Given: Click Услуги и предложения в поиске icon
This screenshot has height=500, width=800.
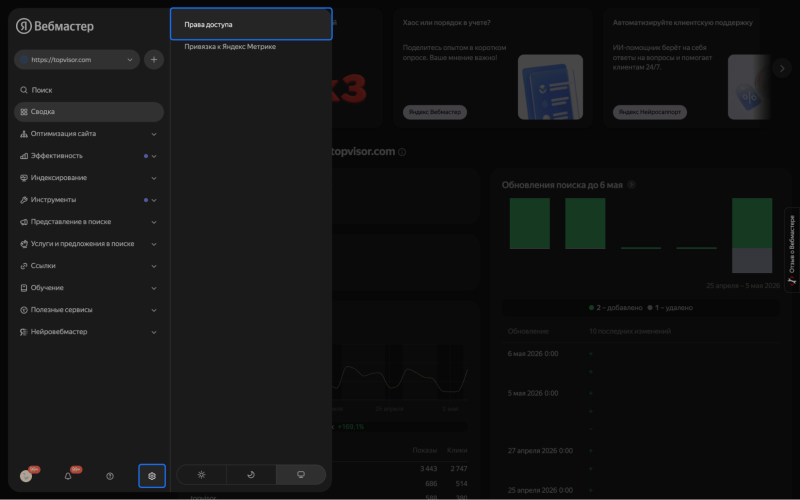Looking at the screenshot, I should [x=23, y=243].
